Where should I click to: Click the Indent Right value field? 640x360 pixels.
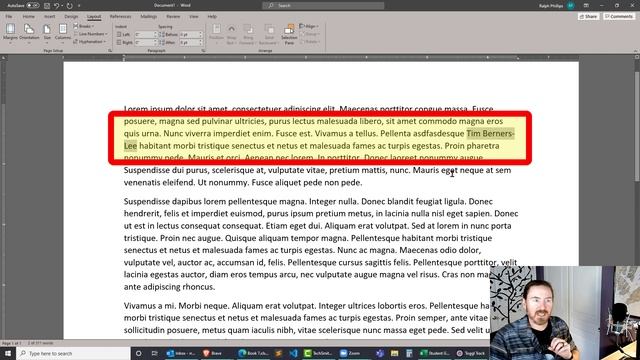tap(143, 42)
